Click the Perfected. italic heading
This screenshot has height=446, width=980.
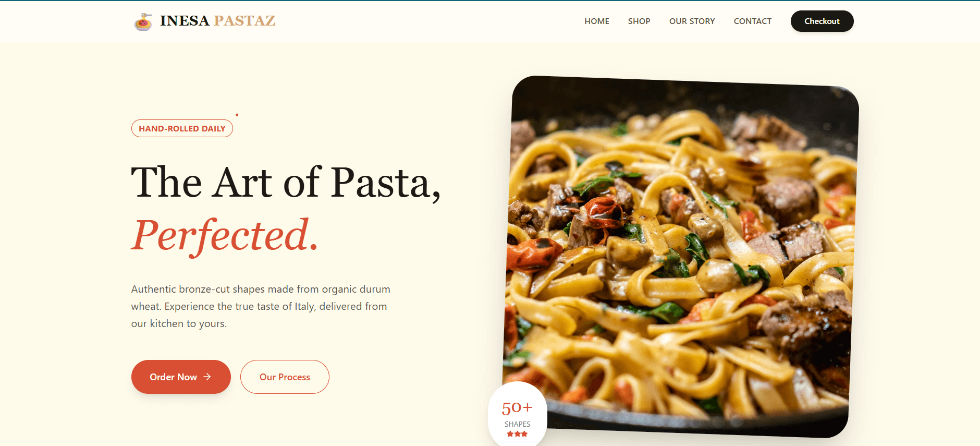225,236
